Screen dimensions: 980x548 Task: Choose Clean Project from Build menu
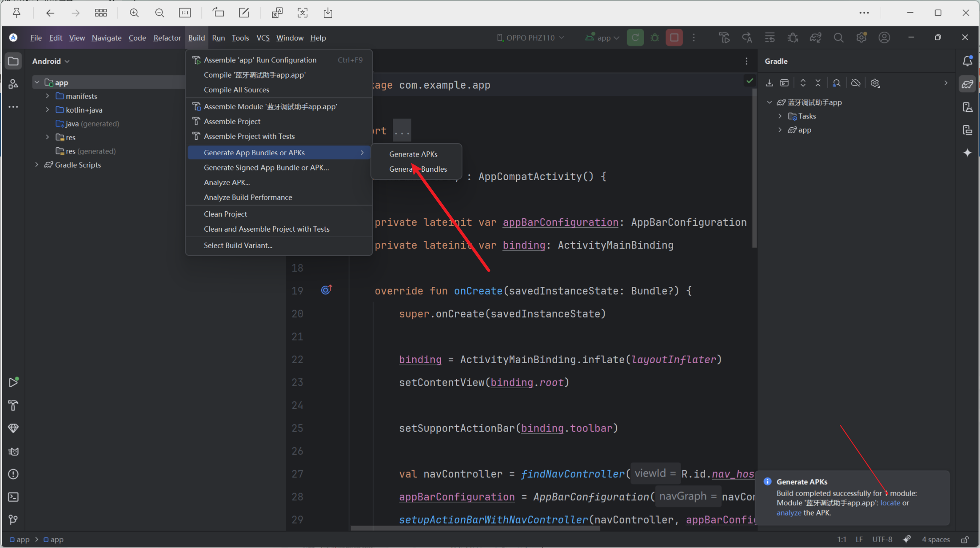[225, 214]
